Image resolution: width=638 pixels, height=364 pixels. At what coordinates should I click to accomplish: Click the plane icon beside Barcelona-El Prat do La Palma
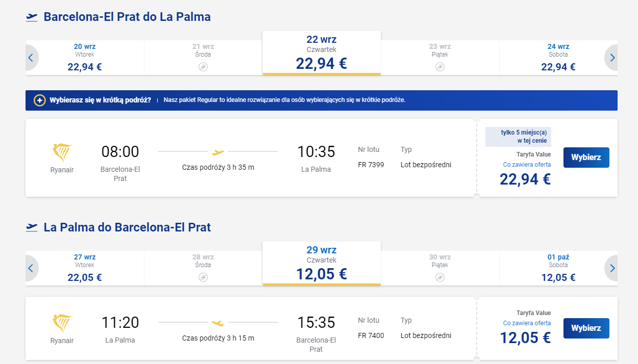[x=32, y=17]
